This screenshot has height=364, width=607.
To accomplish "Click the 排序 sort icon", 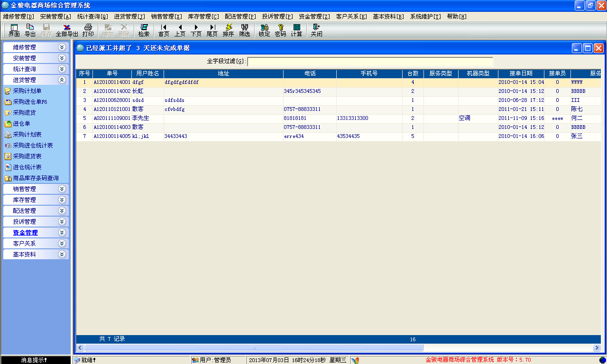I will click(228, 30).
